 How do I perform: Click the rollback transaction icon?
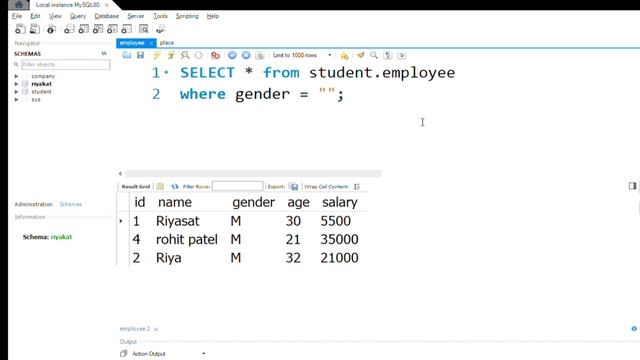[x=246, y=55]
